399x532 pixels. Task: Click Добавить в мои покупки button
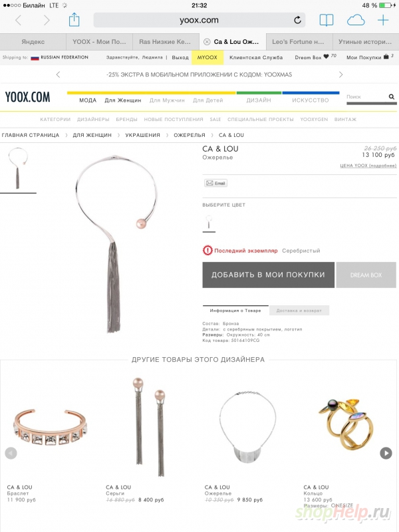tap(269, 275)
